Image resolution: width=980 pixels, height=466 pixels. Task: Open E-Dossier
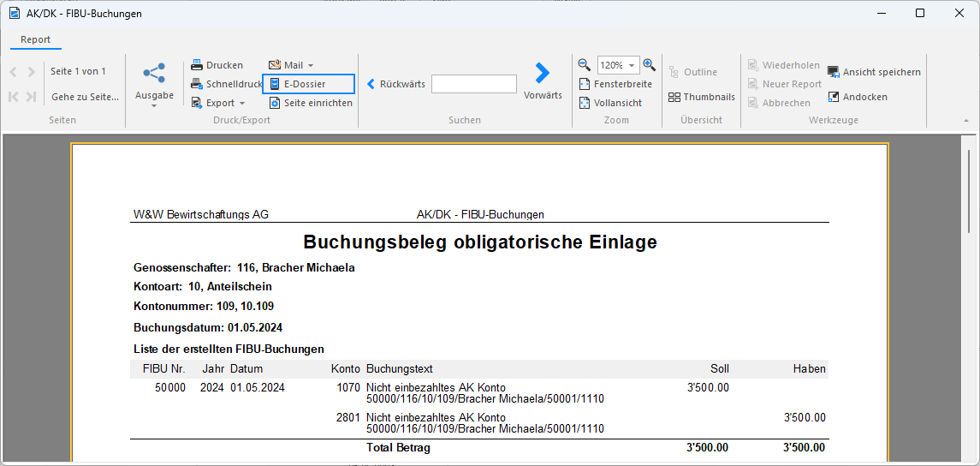tap(309, 84)
